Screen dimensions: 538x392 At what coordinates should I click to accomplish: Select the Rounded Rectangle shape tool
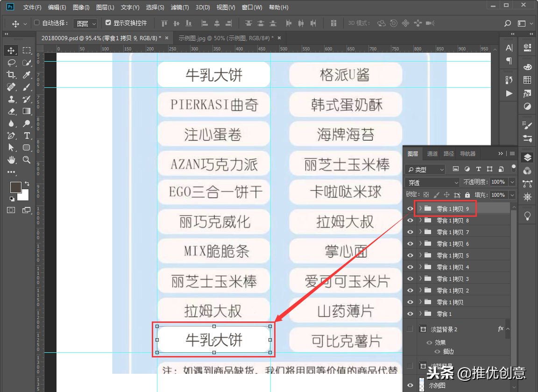(x=27, y=148)
